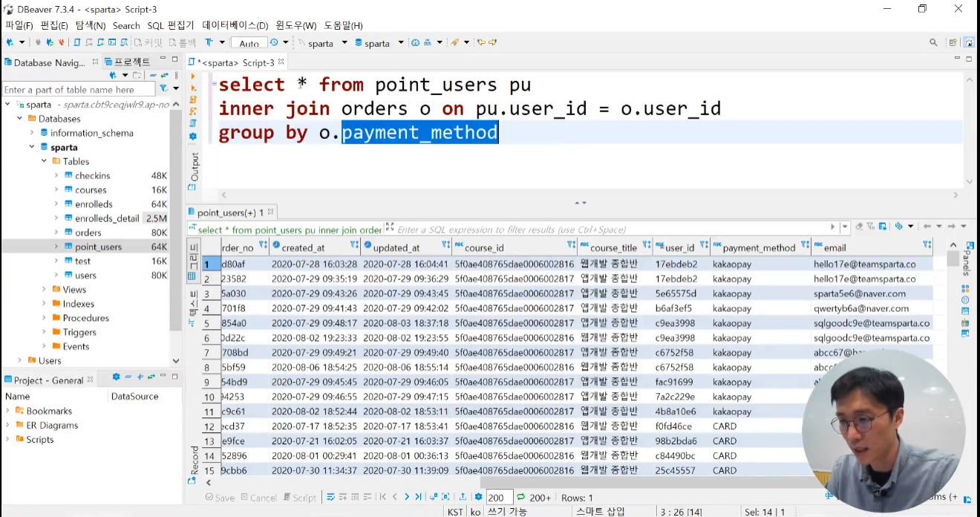Click the 롤백 (rollback) toolbar button
The height and width of the screenshot is (517, 980).
pyautogui.click(x=183, y=42)
